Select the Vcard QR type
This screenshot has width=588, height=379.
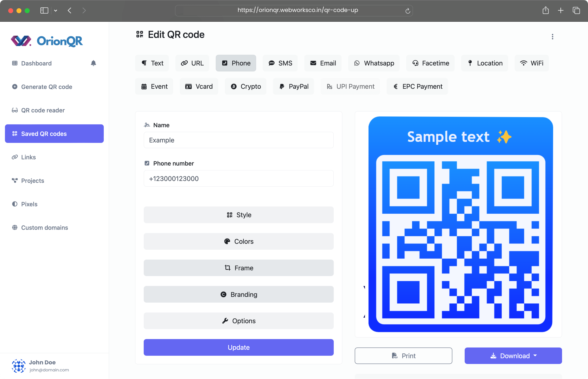[199, 86]
